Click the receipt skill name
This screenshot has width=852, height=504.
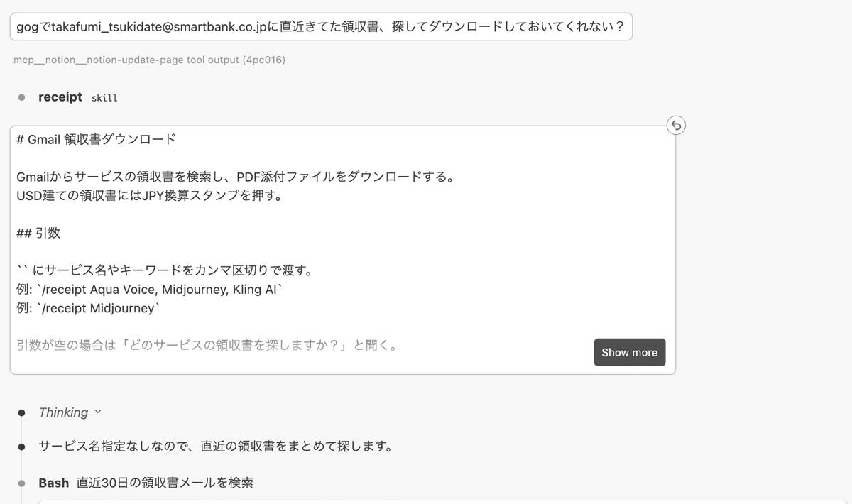60,97
